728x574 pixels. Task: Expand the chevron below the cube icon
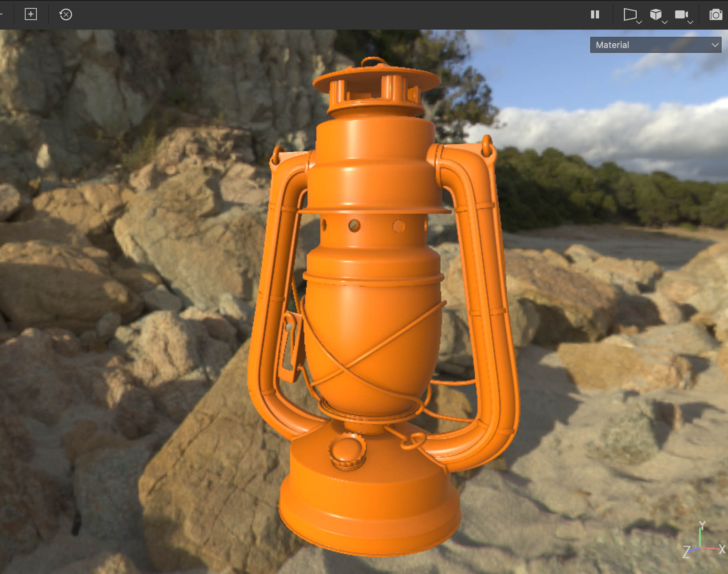point(665,22)
